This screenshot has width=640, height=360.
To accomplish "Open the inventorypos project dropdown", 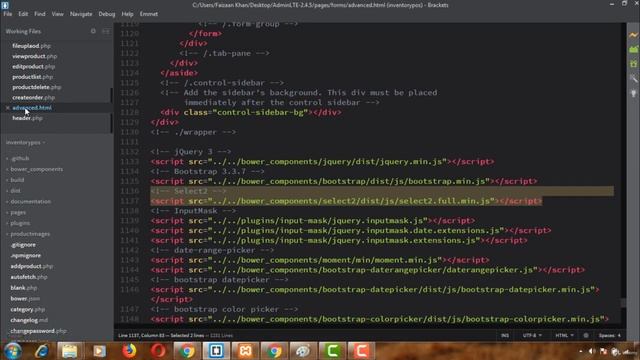I will click(25, 142).
